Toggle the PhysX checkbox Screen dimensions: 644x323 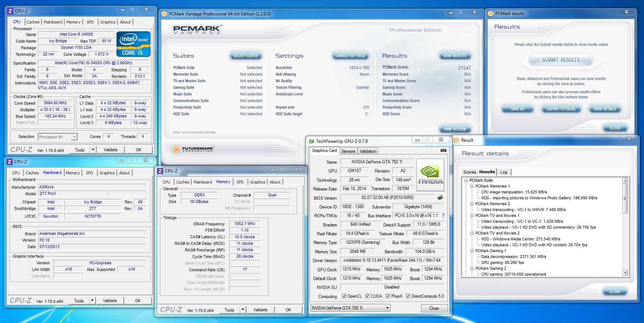pos(388,296)
